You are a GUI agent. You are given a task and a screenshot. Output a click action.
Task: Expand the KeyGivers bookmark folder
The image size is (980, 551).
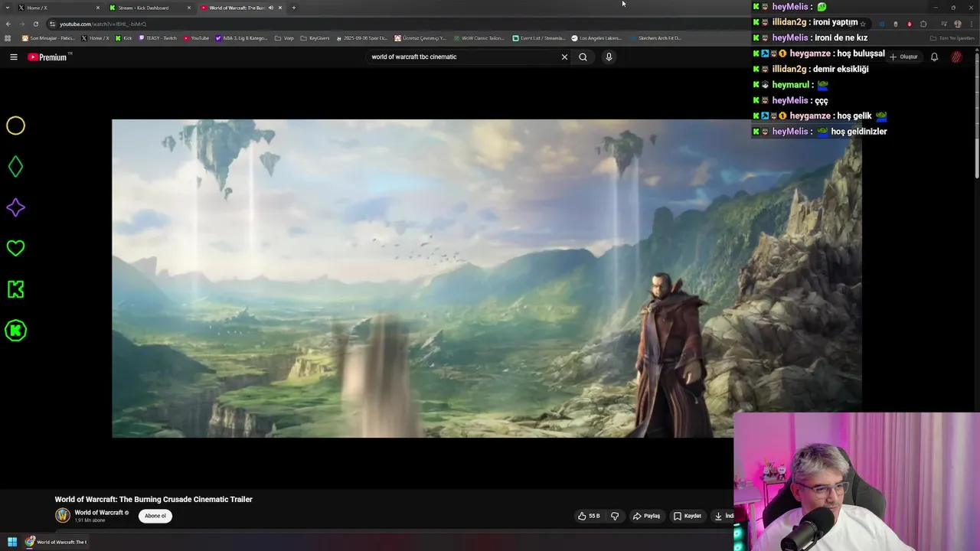point(315,38)
